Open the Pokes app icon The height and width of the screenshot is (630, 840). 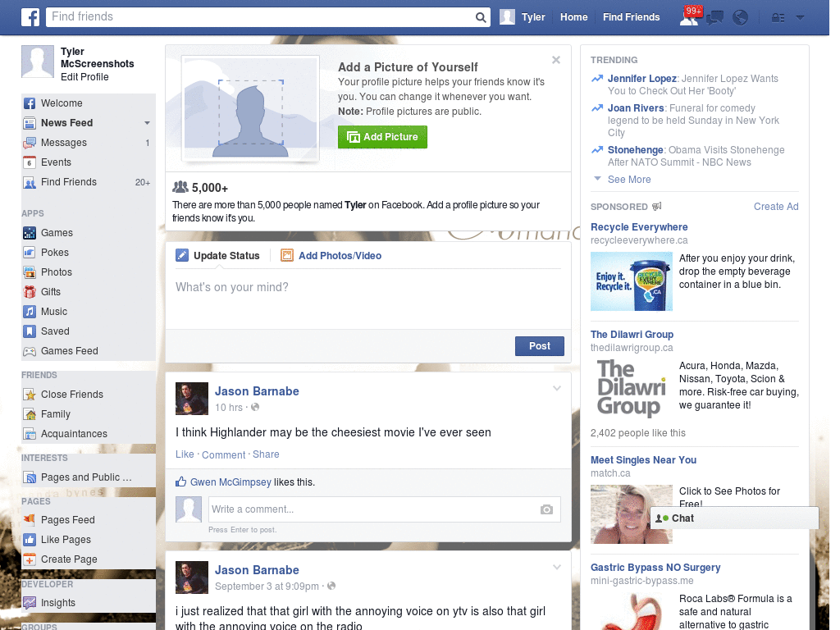pos(30,253)
